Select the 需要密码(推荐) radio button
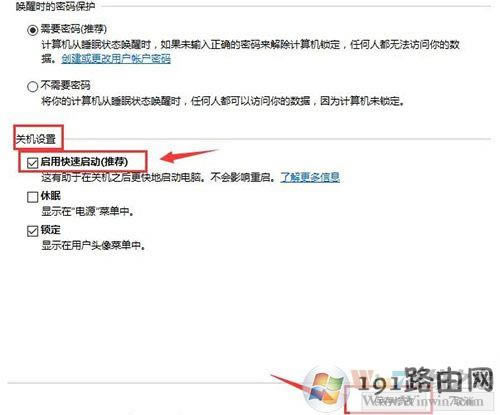 pos(32,30)
